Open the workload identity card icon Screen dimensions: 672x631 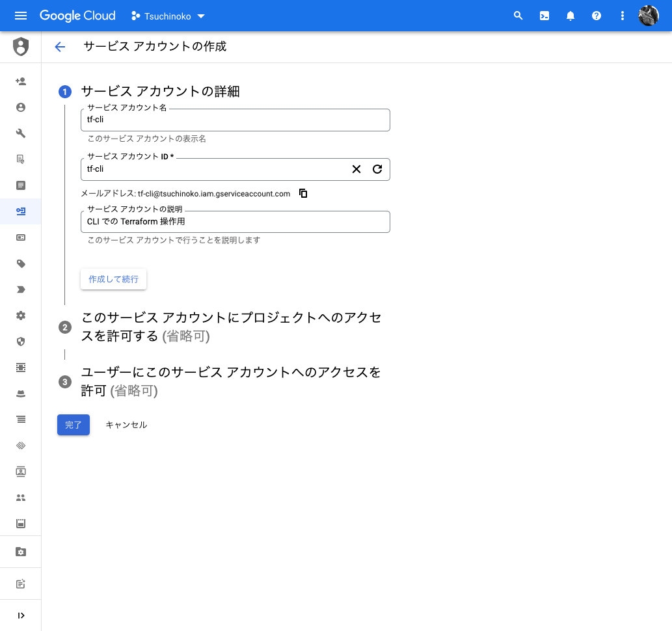[21, 237]
